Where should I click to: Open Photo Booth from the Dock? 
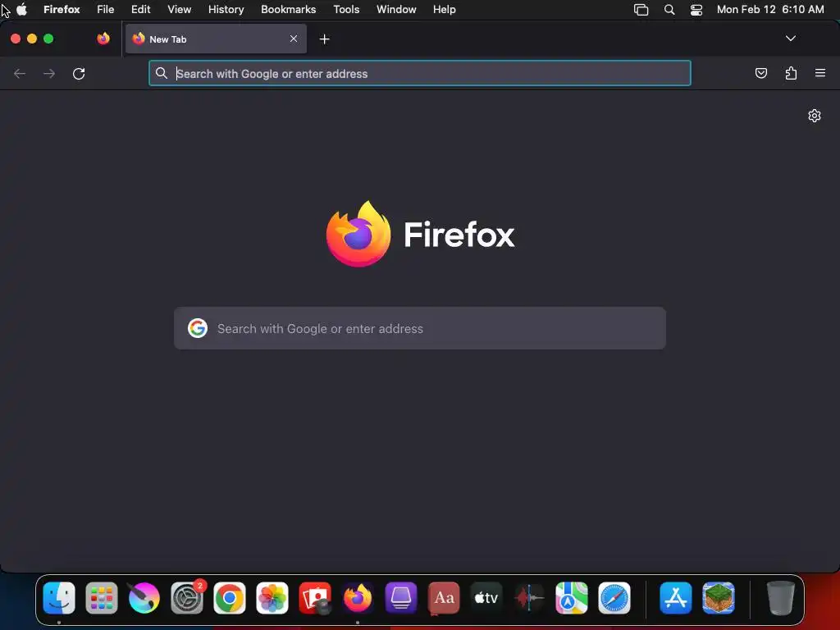click(315, 598)
